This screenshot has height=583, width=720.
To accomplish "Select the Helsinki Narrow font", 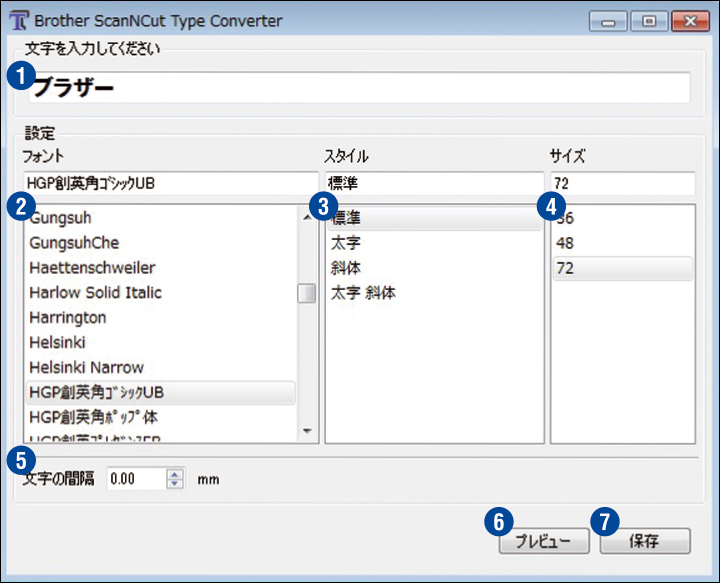I will coord(160,367).
